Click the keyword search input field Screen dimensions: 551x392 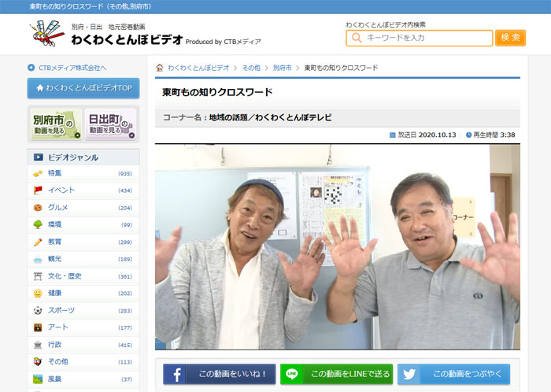click(x=420, y=38)
